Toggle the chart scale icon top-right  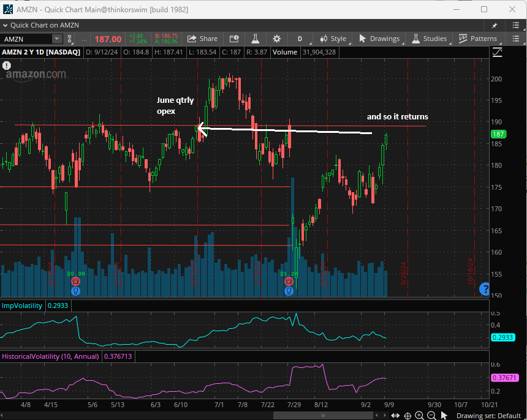[x=498, y=53]
